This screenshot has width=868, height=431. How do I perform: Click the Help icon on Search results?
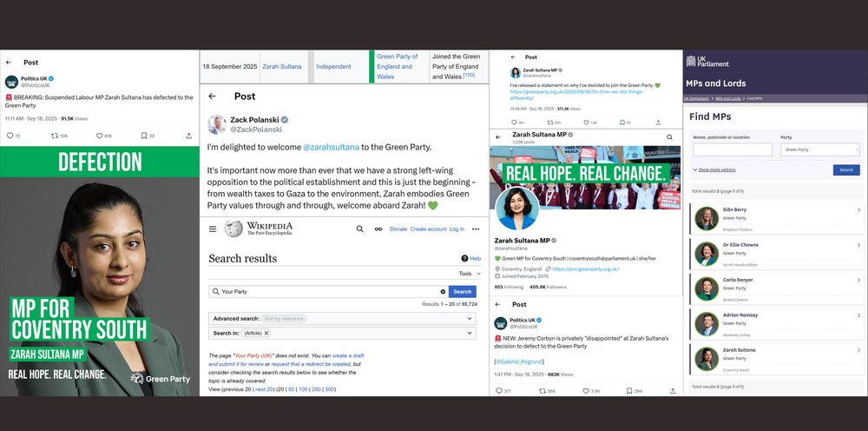click(x=465, y=258)
